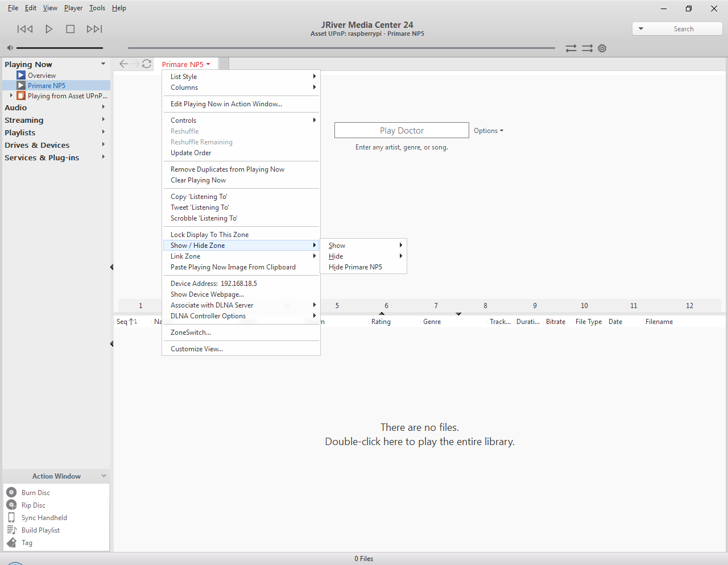Choose ZoneSwitch menu entry
The height and width of the screenshot is (565, 728).
tap(241, 332)
